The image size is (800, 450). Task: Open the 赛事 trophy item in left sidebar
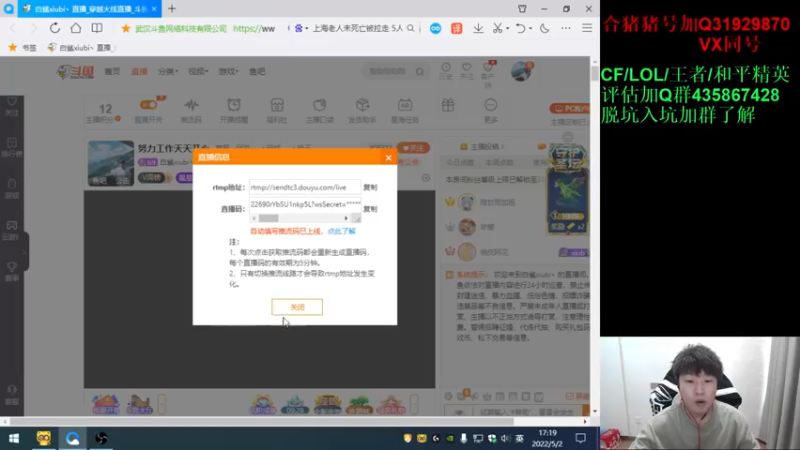(x=12, y=271)
